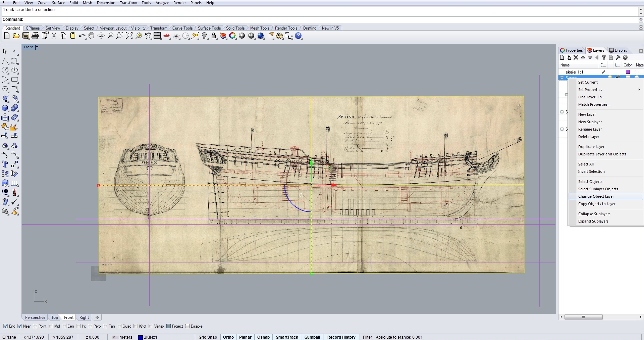Select the Box solid tool
The height and width of the screenshot is (340, 644).
pos(5,108)
